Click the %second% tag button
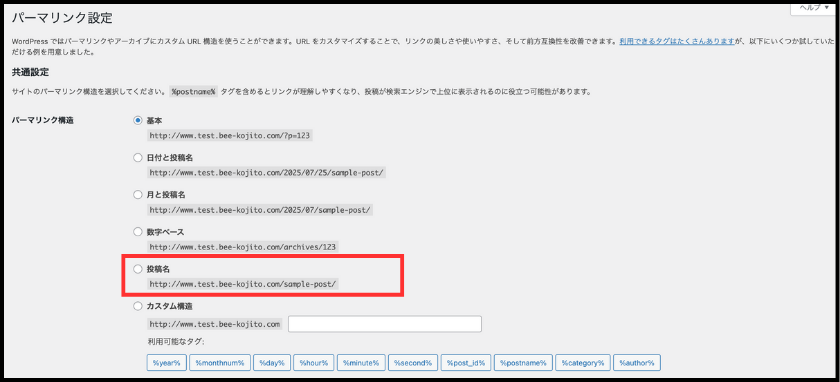Image resolution: width=840 pixels, height=382 pixels. tap(413, 363)
